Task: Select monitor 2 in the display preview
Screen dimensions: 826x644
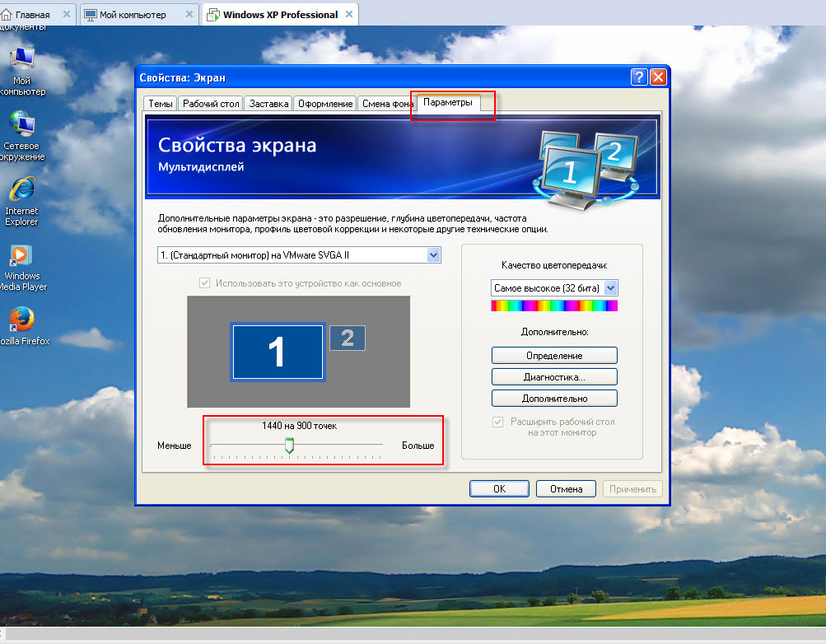Action: tap(348, 338)
